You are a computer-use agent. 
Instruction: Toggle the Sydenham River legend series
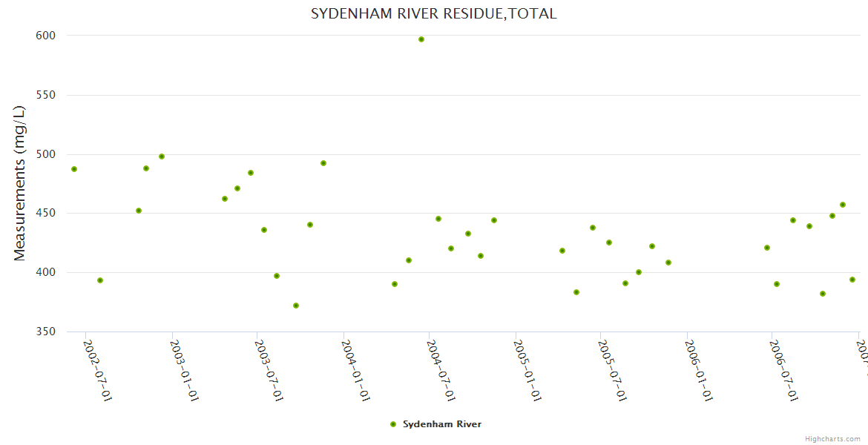click(x=441, y=424)
